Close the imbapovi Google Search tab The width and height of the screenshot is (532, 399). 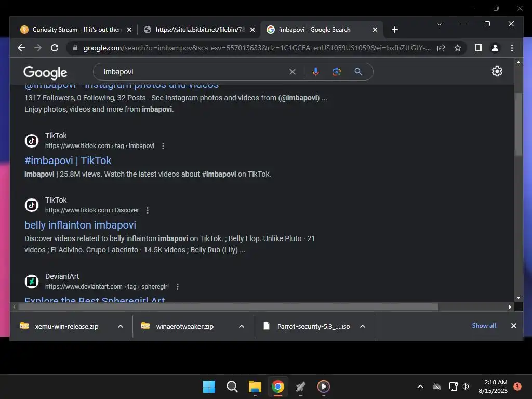(375, 30)
